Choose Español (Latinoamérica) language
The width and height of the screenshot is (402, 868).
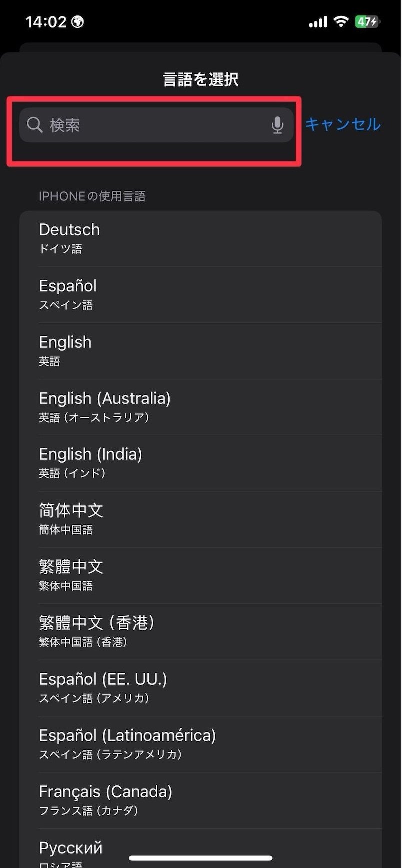[x=200, y=744]
